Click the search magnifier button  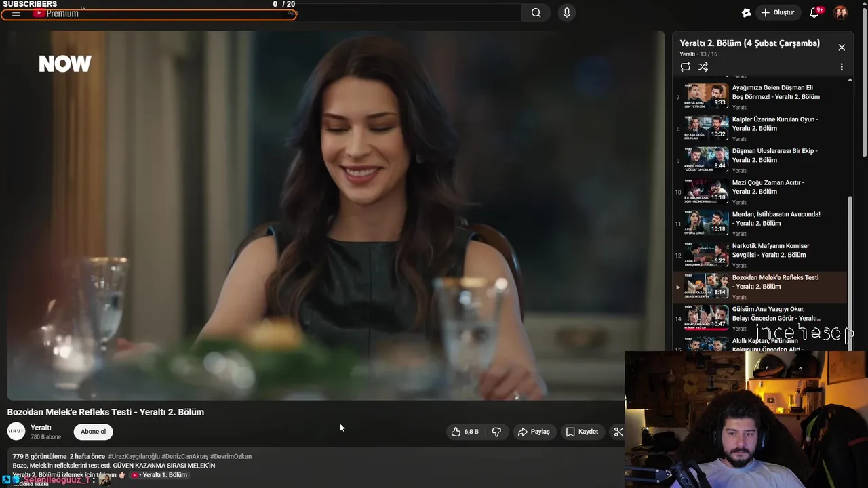tap(536, 13)
